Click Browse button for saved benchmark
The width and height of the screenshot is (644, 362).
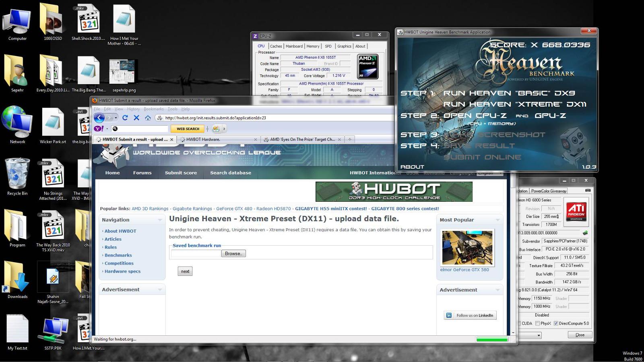click(x=233, y=254)
